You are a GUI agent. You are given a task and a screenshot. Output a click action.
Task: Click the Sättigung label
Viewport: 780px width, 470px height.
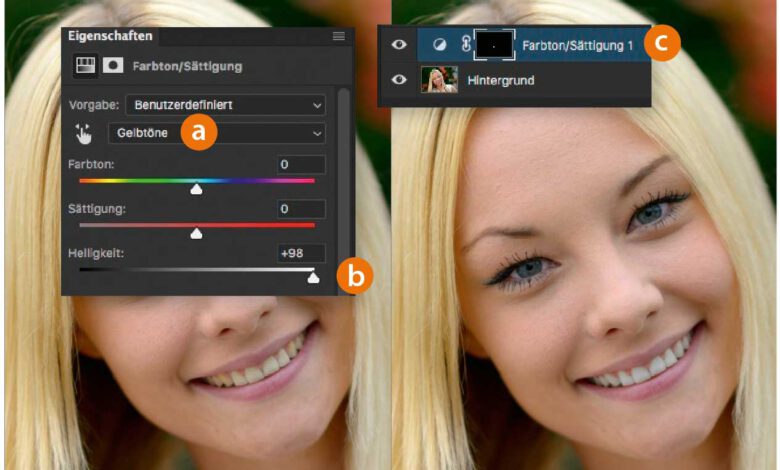pos(97,209)
